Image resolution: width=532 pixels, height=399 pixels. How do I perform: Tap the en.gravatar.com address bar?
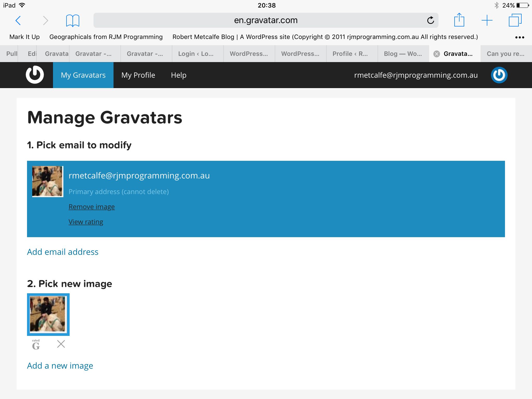(266, 20)
